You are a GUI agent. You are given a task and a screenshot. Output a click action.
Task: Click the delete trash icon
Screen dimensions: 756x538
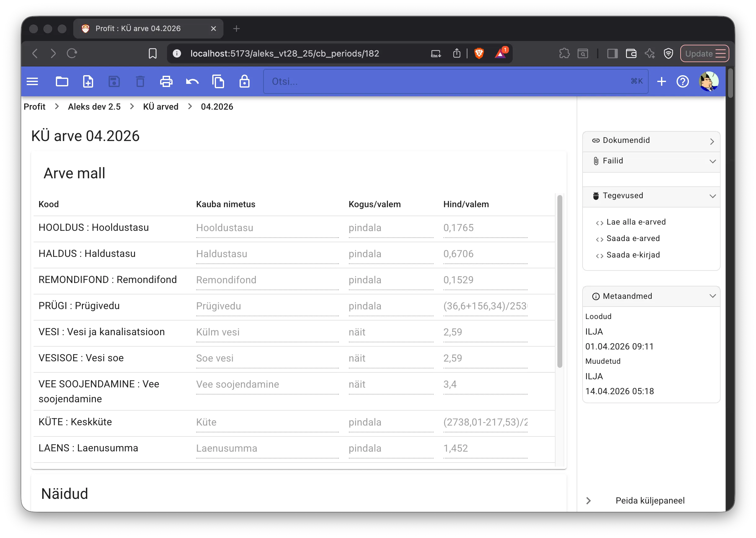(x=140, y=81)
